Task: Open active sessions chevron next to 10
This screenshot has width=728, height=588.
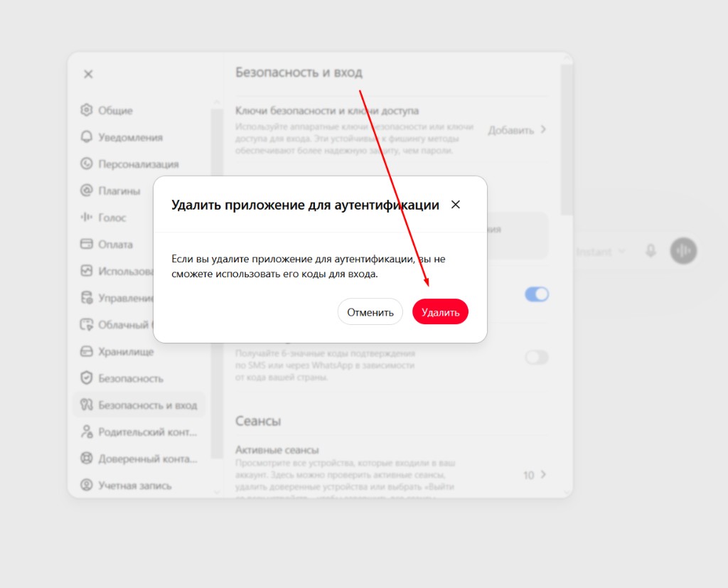Action: click(x=543, y=474)
